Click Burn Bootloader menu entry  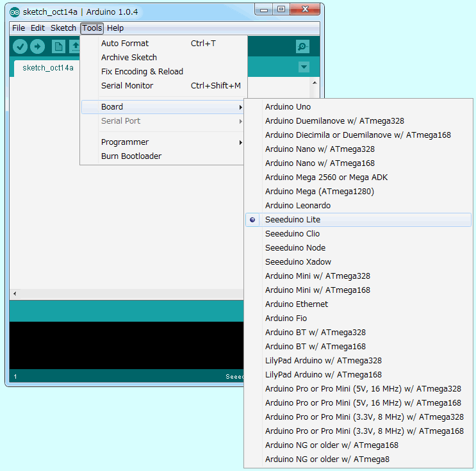tap(163, 156)
